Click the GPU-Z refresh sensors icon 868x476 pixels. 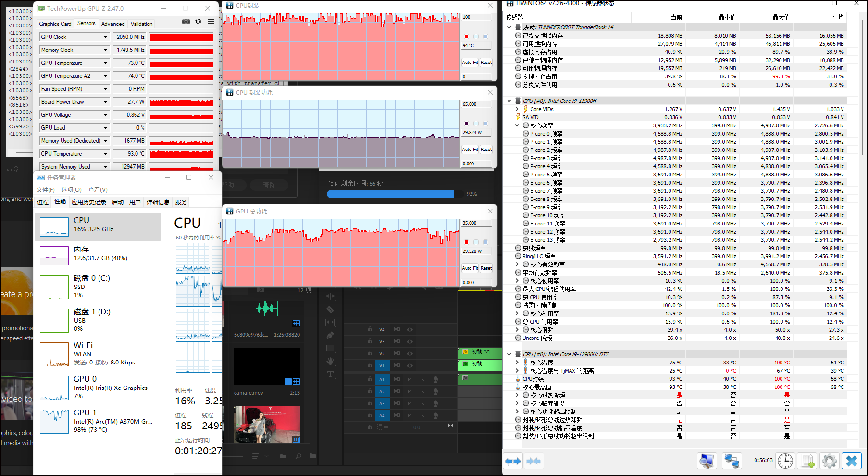198,22
